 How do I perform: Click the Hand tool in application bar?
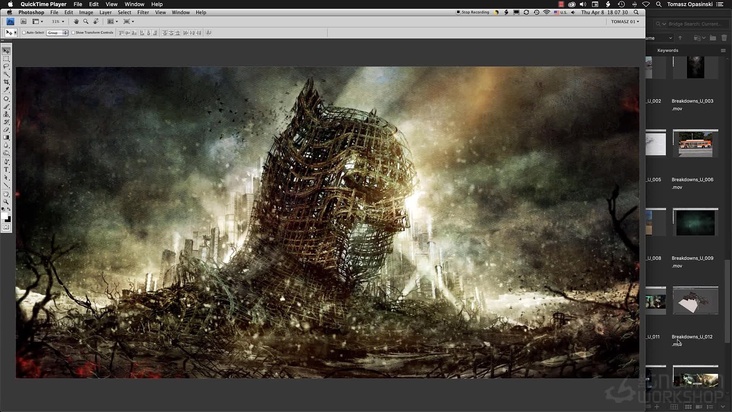click(x=76, y=21)
